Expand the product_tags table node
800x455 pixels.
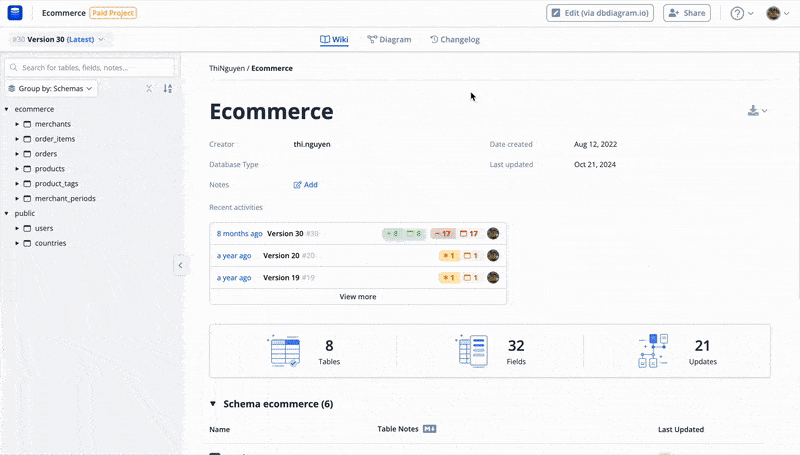click(x=17, y=184)
